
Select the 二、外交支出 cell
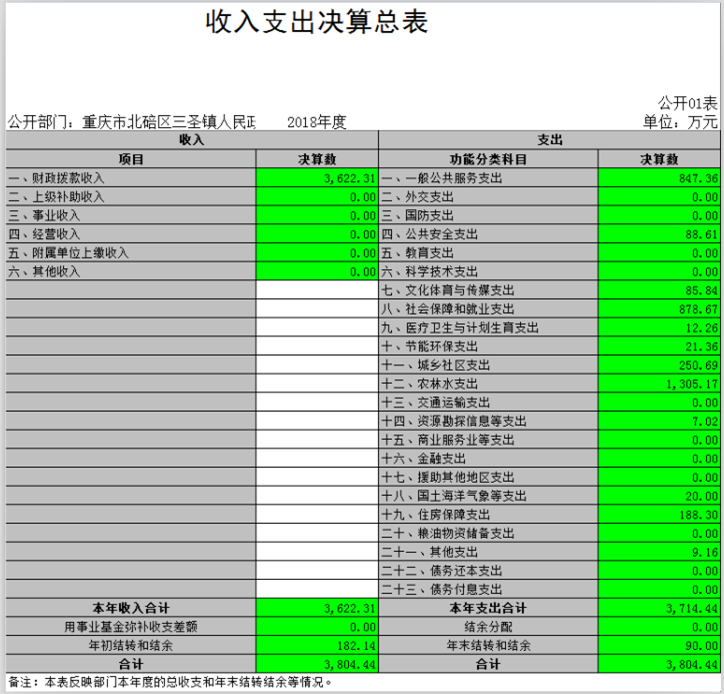click(488, 197)
